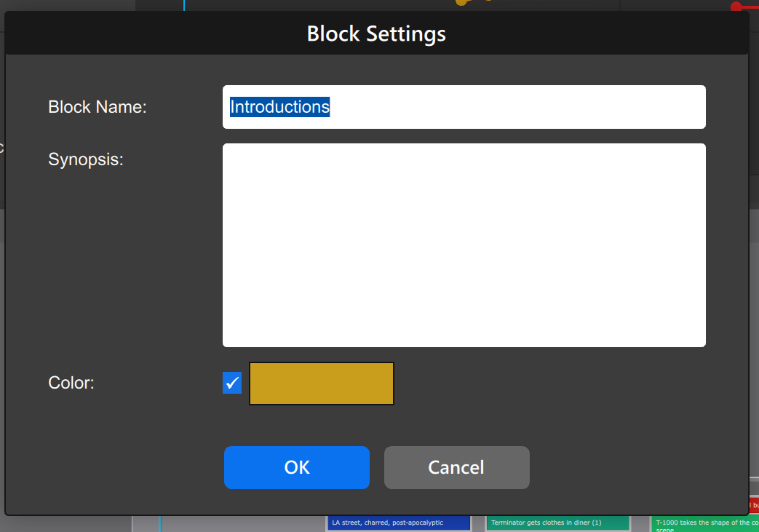The width and height of the screenshot is (759, 532).
Task: Click the cyan vertical line above the dialog
Action: (184, 5)
